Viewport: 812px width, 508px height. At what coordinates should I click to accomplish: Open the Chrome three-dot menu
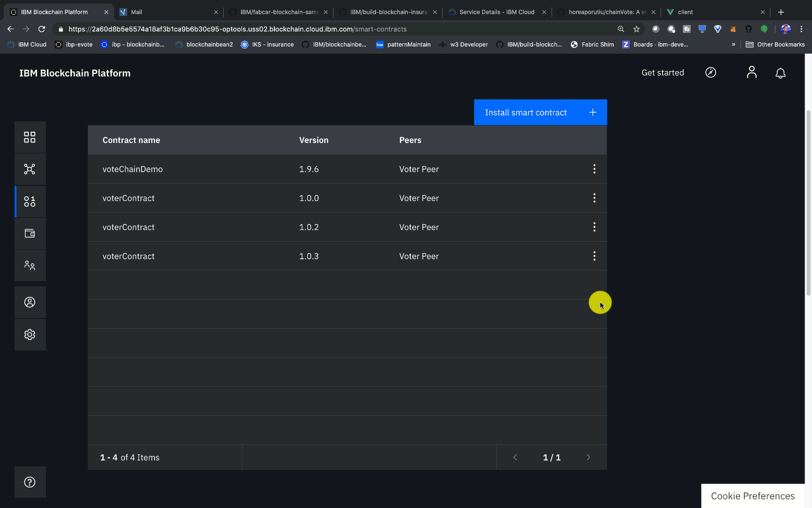tap(801, 29)
